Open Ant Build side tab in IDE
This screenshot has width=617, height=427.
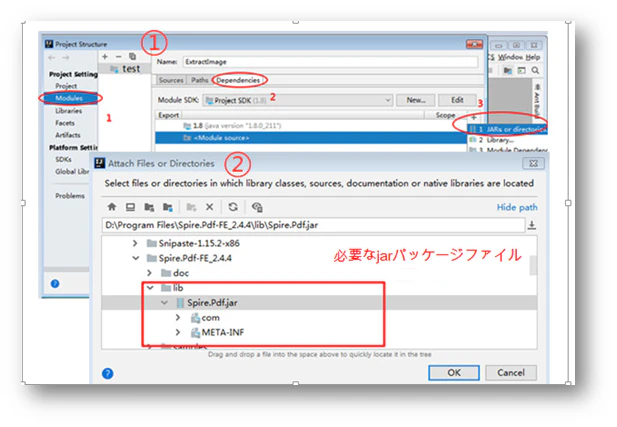click(537, 100)
